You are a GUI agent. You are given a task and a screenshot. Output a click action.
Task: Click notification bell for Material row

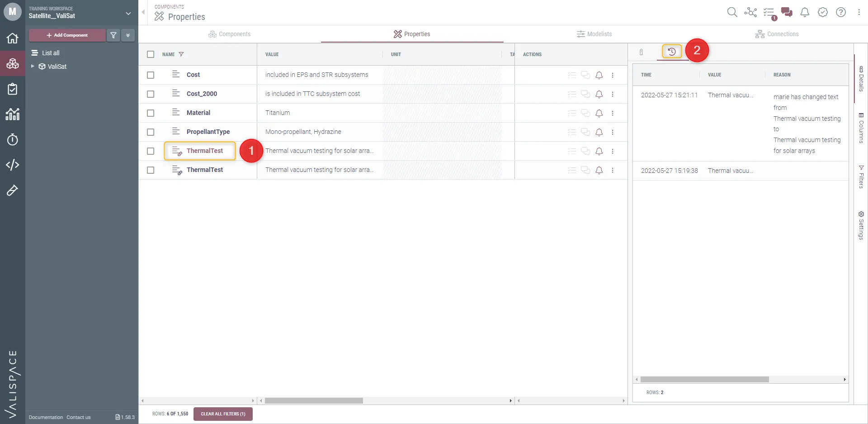(x=599, y=113)
